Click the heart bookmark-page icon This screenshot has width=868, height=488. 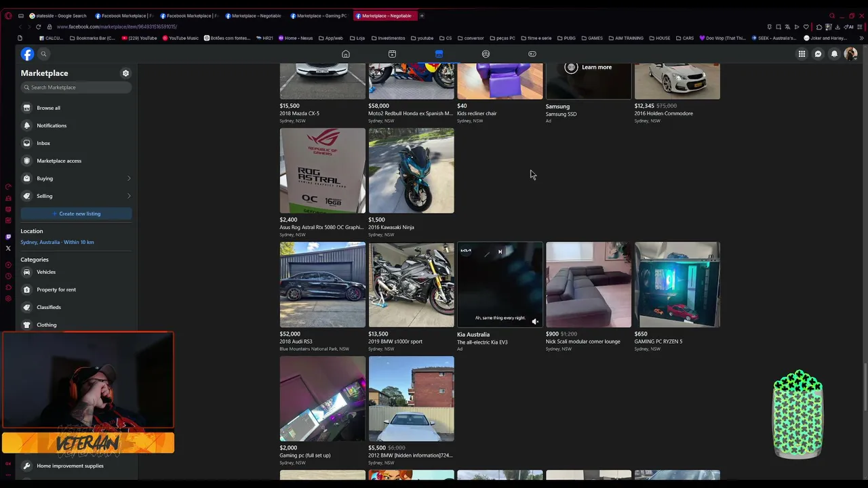pos(808,26)
